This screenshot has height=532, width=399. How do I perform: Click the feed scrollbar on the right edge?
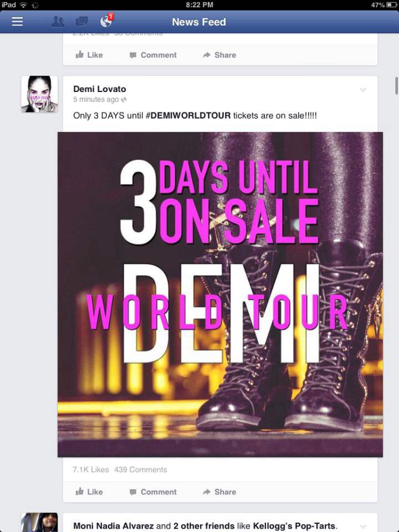pyautogui.click(x=396, y=85)
